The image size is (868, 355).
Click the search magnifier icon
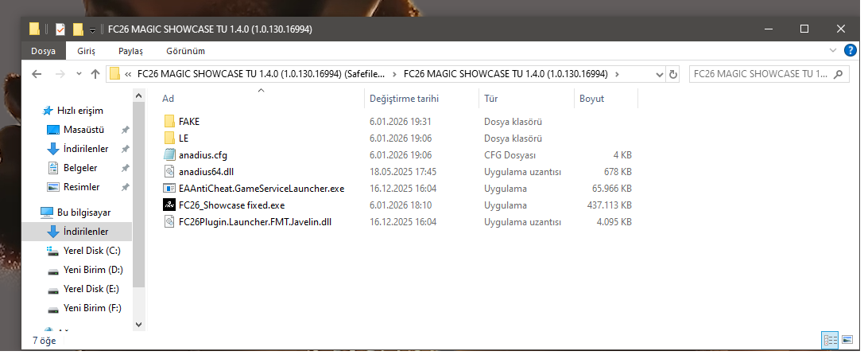click(x=839, y=74)
